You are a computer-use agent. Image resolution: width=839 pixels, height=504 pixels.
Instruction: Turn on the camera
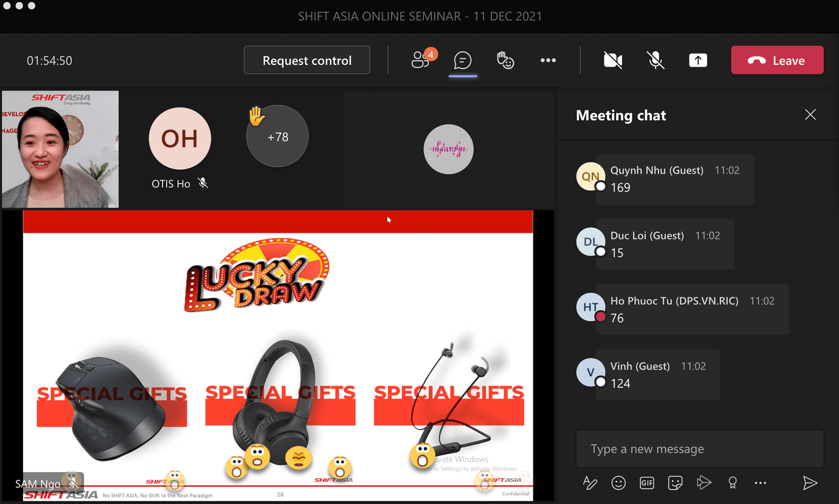tap(612, 60)
